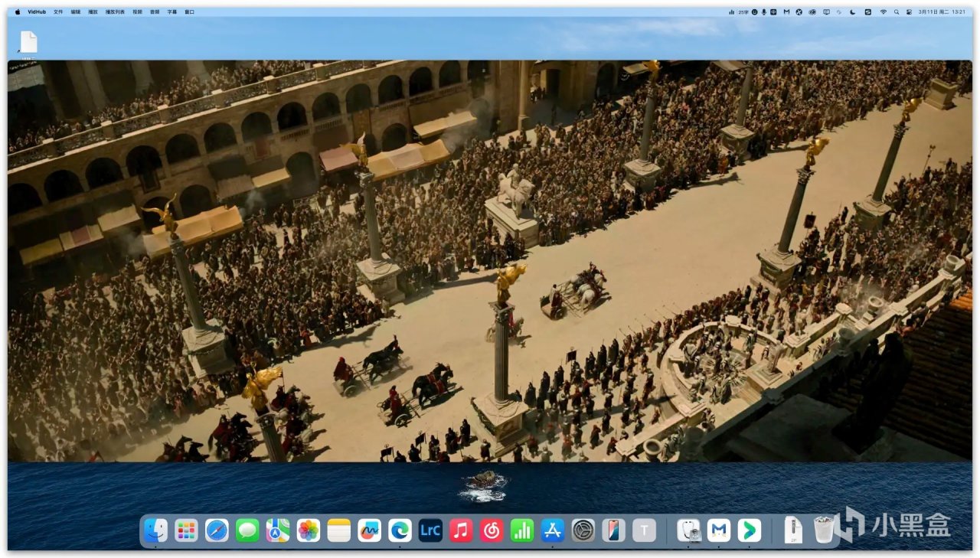Screen dimensions: 980x558
Task: Open System Settings from the Dock
Action: 583,530
